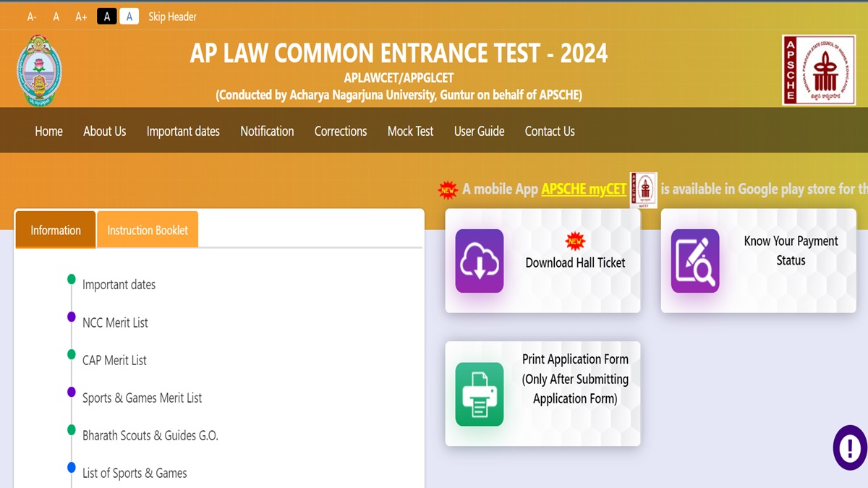The image size is (868, 488).
Task: Open List of Sports & Games
Action: [135, 473]
